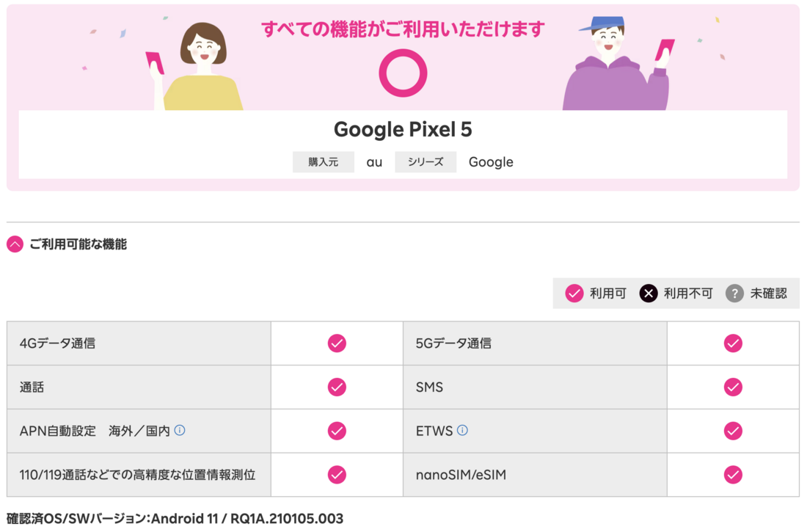Click checkmark icon in nanoSIM/eSIM row

(x=733, y=474)
